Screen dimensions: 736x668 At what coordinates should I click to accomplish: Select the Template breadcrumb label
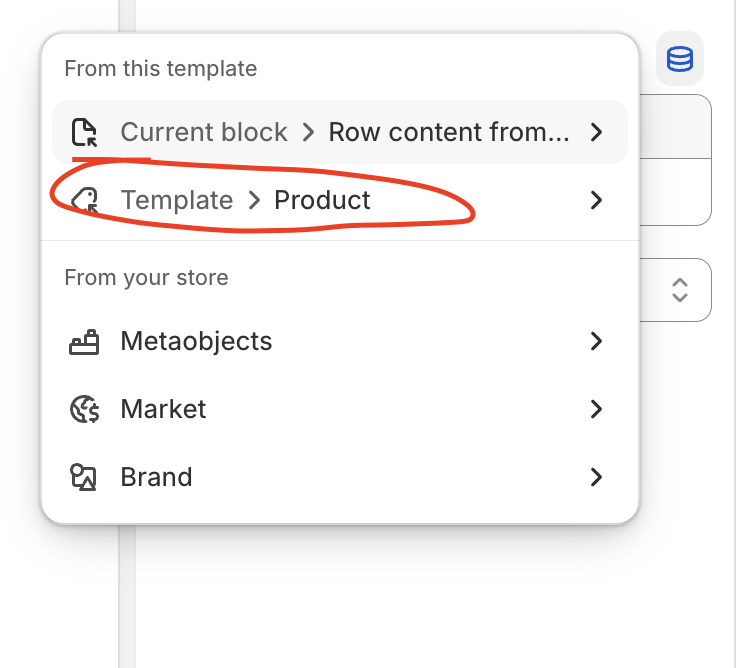[x=176, y=200]
